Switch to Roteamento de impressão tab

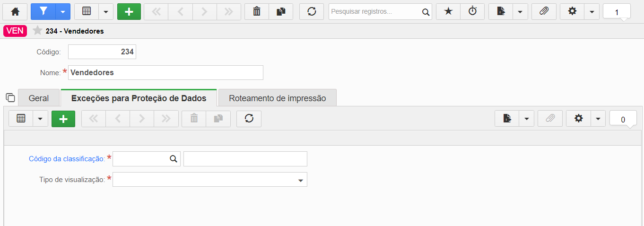coord(278,98)
